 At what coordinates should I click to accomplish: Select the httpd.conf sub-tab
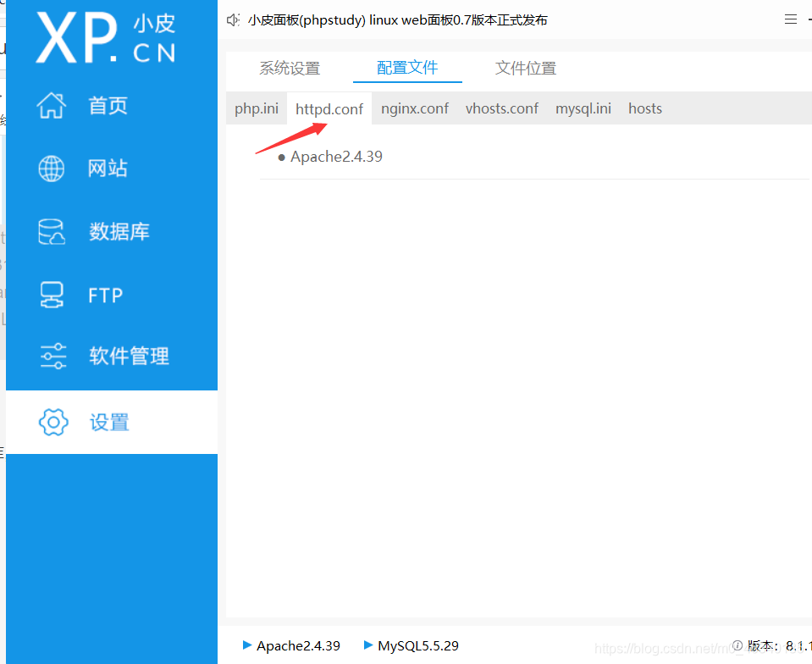coord(329,108)
